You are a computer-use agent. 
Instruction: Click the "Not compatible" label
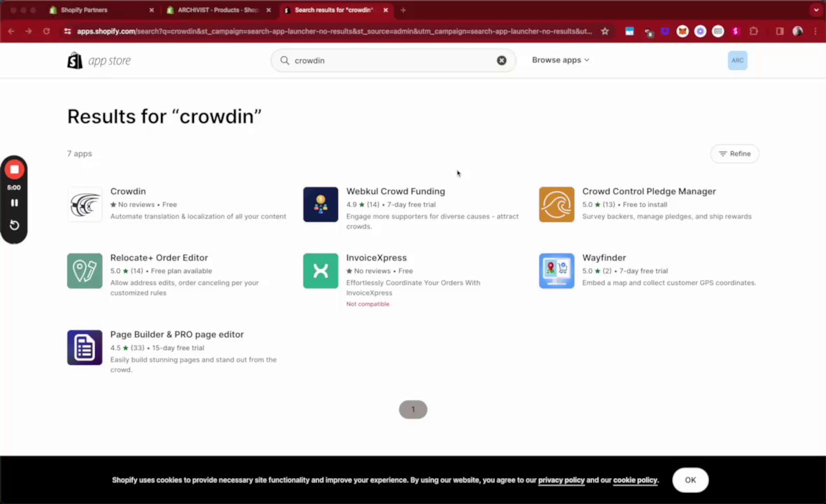pyautogui.click(x=367, y=304)
